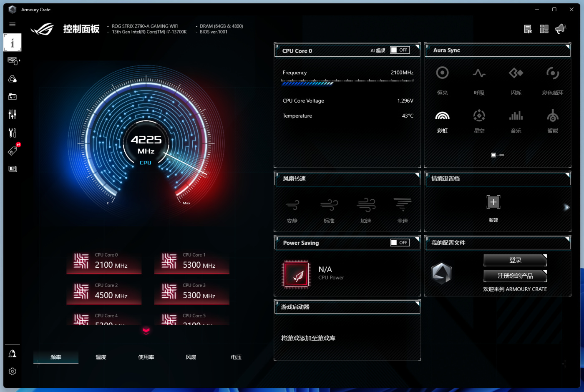The width and height of the screenshot is (584, 392).
Task: Open the user center icon at sidebar bottom
Action: click(x=13, y=354)
